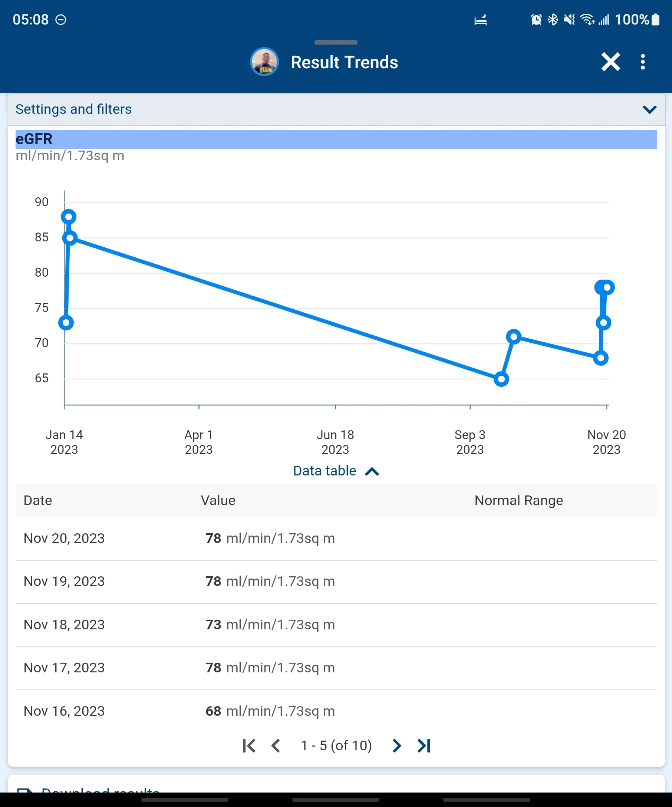Screen dimensions: 672x807
Task: Open the Nov 16, 2023 result row
Action: pyautogui.click(x=336, y=711)
